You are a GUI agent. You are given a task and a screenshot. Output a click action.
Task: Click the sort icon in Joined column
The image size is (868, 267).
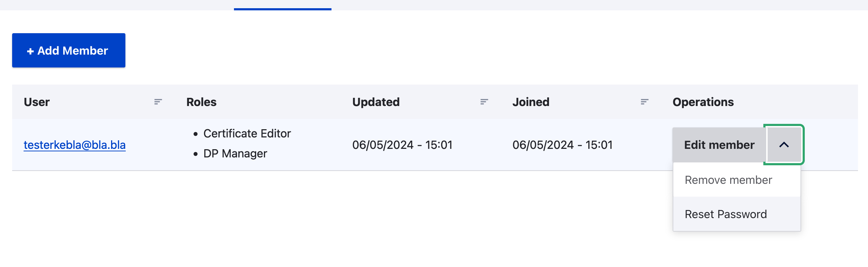[644, 102]
